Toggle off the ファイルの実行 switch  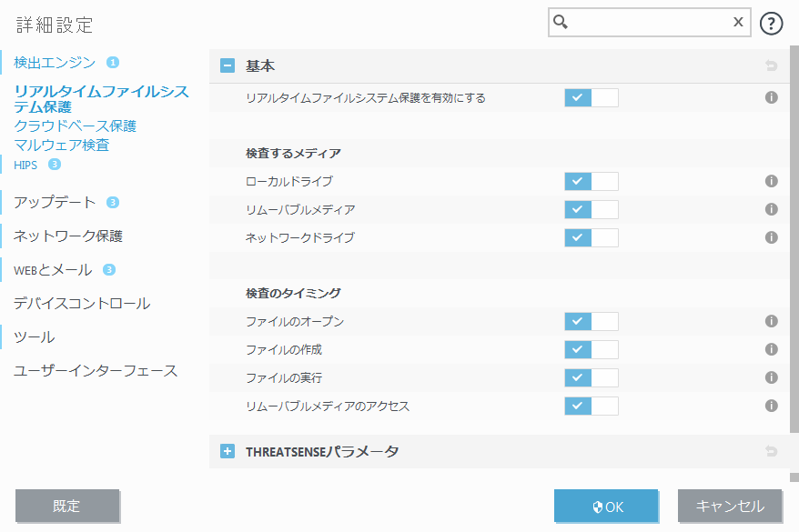(x=591, y=377)
